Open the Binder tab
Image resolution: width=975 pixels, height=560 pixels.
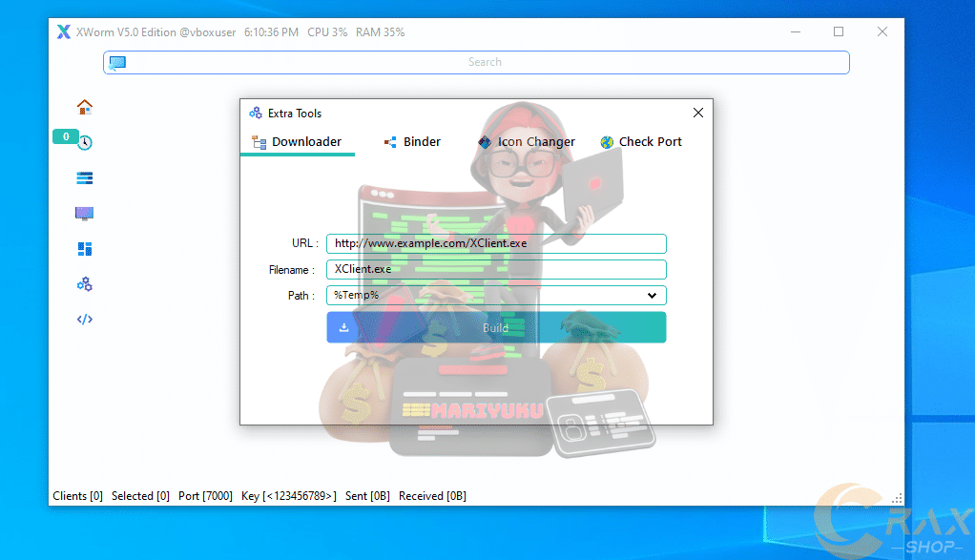(x=412, y=142)
